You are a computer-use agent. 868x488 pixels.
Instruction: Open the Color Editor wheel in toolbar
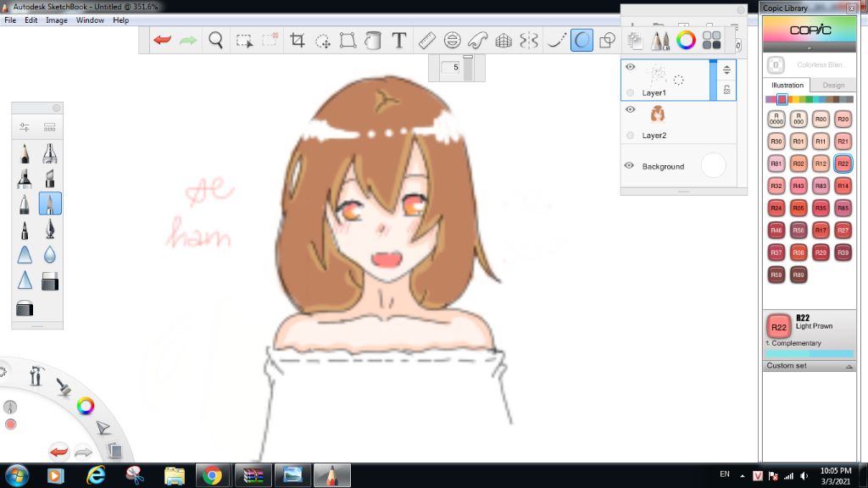click(x=686, y=40)
